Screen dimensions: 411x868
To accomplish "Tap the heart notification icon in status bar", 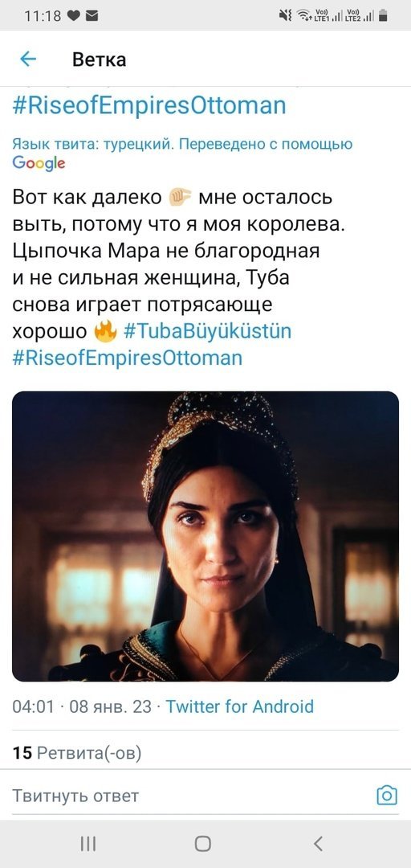I will [74, 16].
